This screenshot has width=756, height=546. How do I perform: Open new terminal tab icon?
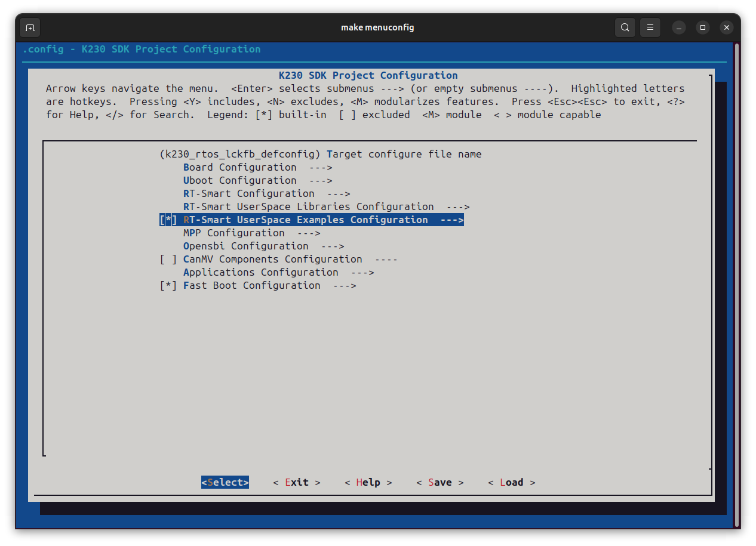tap(30, 27)
